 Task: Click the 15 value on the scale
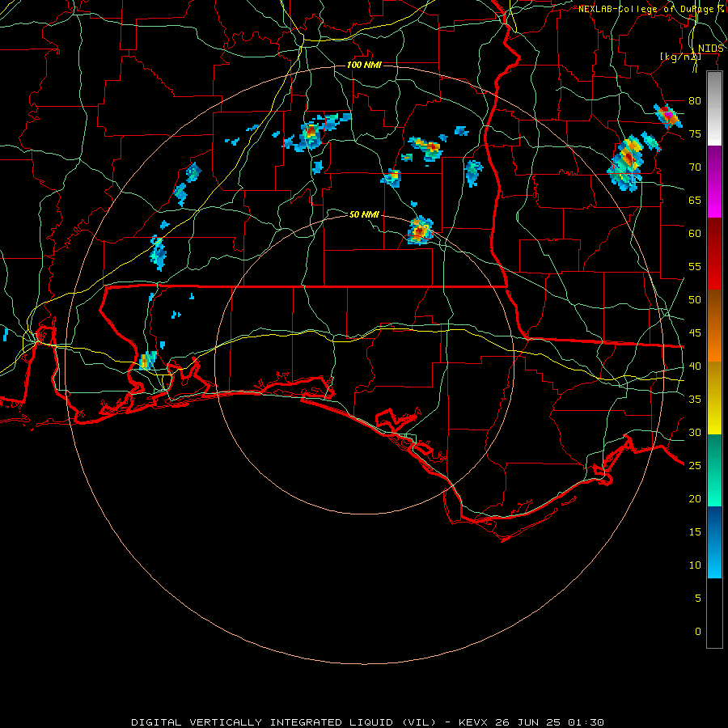695,532
